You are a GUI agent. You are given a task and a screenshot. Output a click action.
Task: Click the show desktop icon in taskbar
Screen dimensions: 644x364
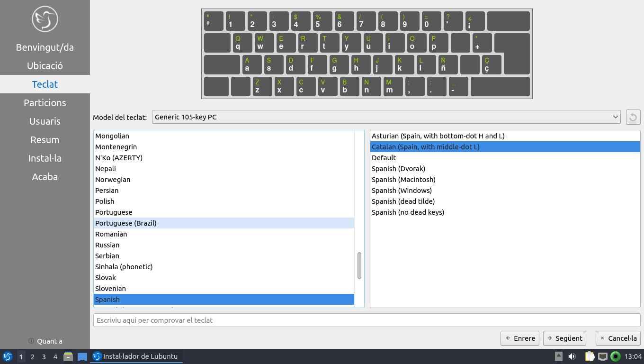click(x=82, y=356)
